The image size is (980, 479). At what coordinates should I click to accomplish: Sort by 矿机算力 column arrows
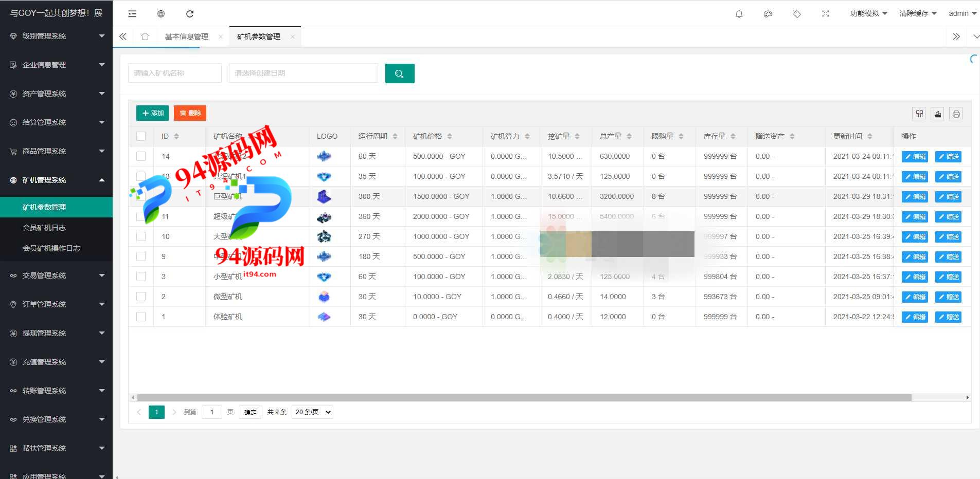527,136
